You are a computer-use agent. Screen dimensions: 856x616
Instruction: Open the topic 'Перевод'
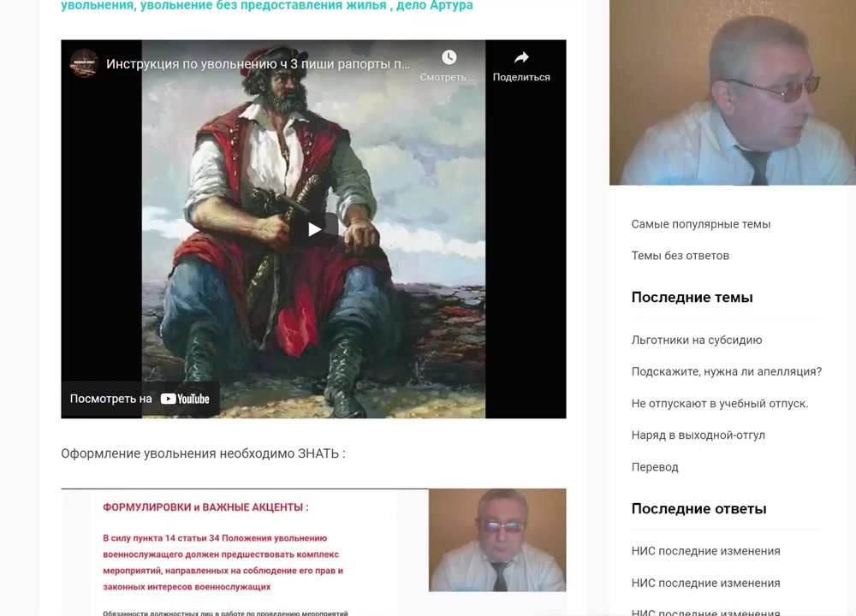[655, 467]
